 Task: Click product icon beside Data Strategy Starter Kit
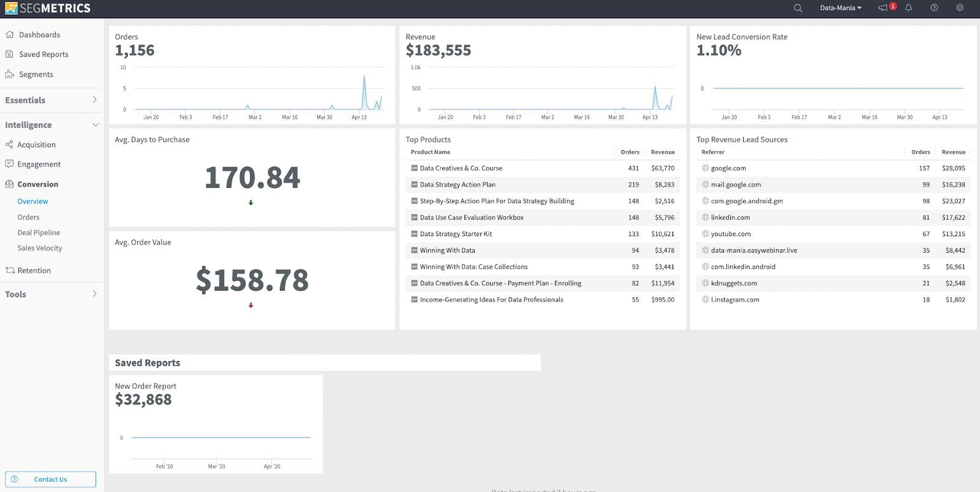point(413,234)
